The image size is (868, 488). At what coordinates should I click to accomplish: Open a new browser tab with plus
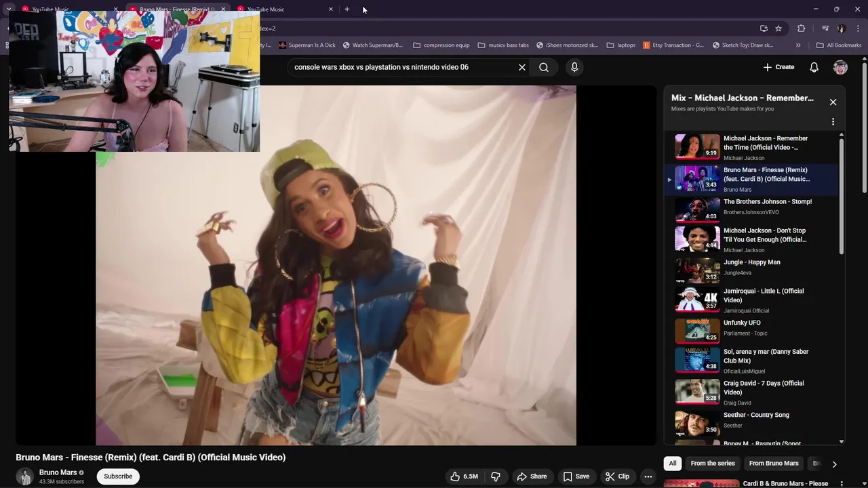click(347, 9)
